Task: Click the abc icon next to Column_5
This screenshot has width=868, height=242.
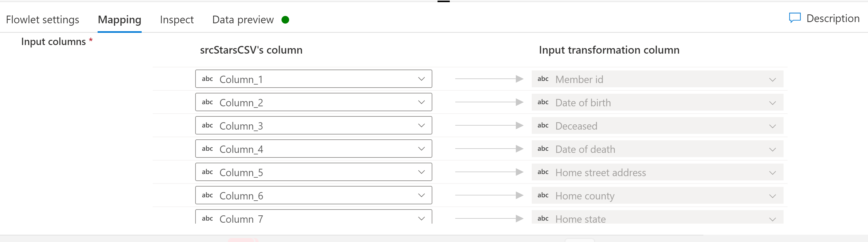Action: [x=207, y=172]
